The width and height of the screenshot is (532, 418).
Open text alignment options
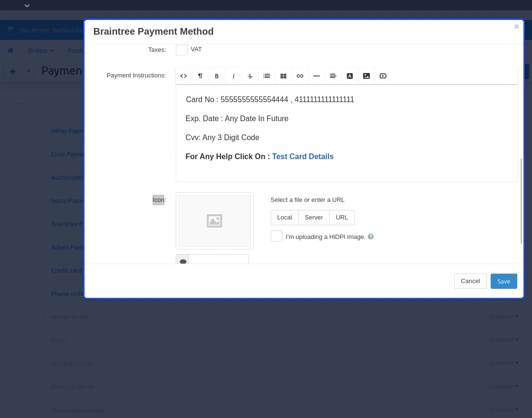point(333,76)
